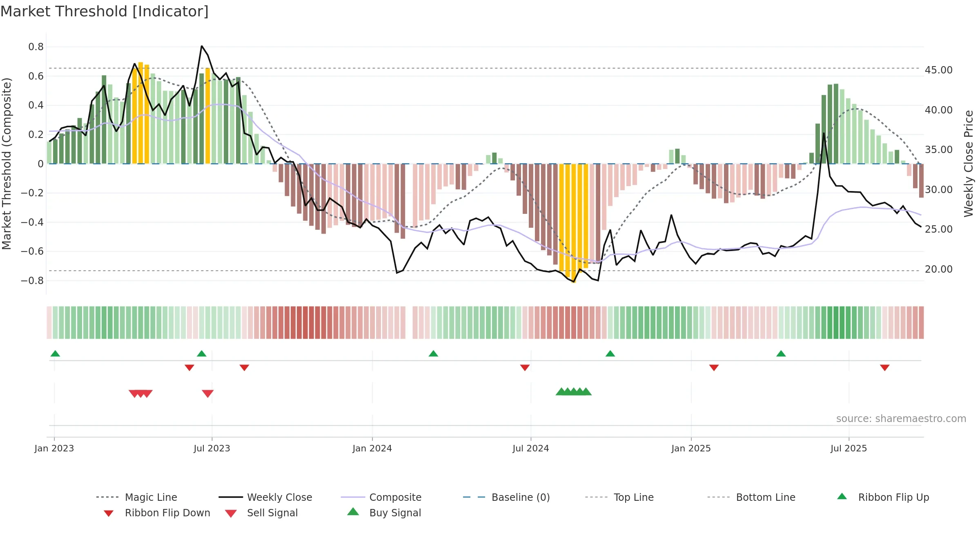Click the 20.00 price axis label
Image resolution: width=980 pixels, height=551 pixels.
tap(939, 269)
